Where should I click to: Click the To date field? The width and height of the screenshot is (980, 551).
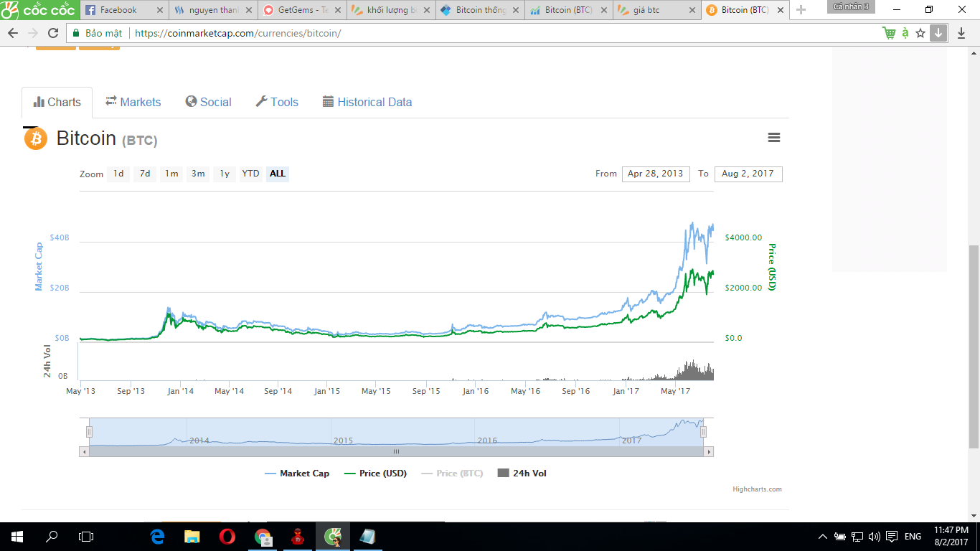(748, 174)
